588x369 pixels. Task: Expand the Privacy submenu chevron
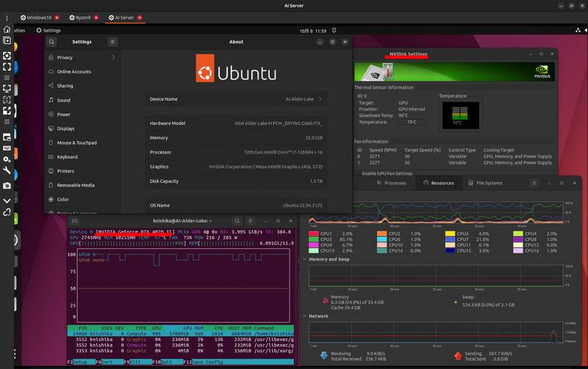pos(113,57)
